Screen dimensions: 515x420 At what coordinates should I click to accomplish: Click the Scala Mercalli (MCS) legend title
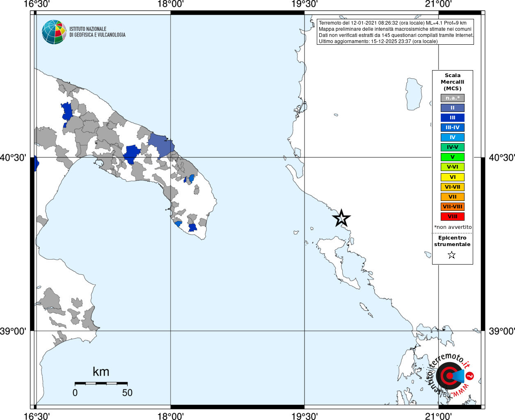[x=453, y=82]
